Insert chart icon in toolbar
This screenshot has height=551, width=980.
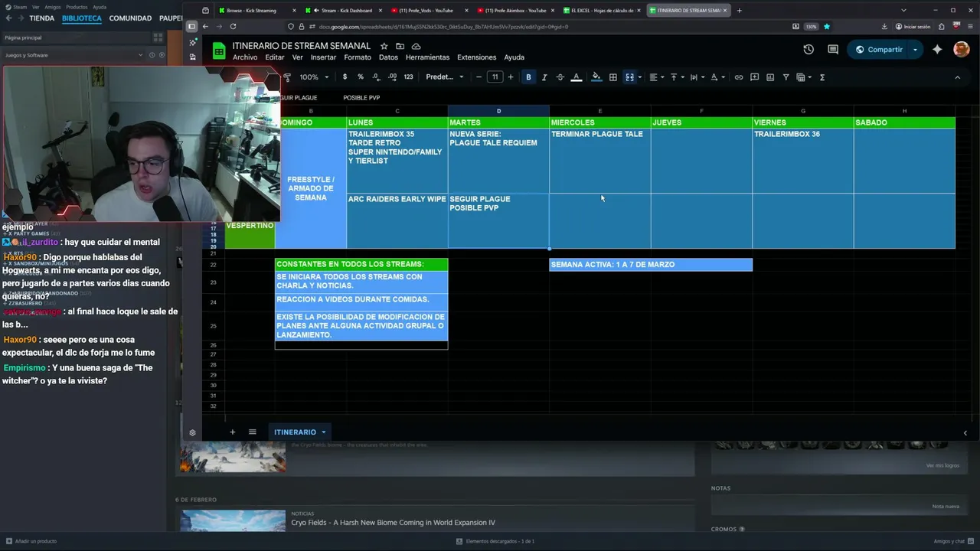770,77
